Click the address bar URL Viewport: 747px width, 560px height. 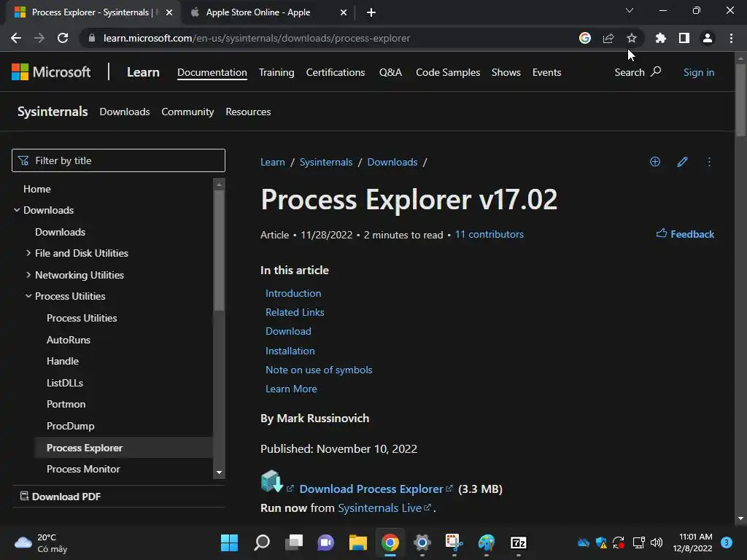(256, 38)
